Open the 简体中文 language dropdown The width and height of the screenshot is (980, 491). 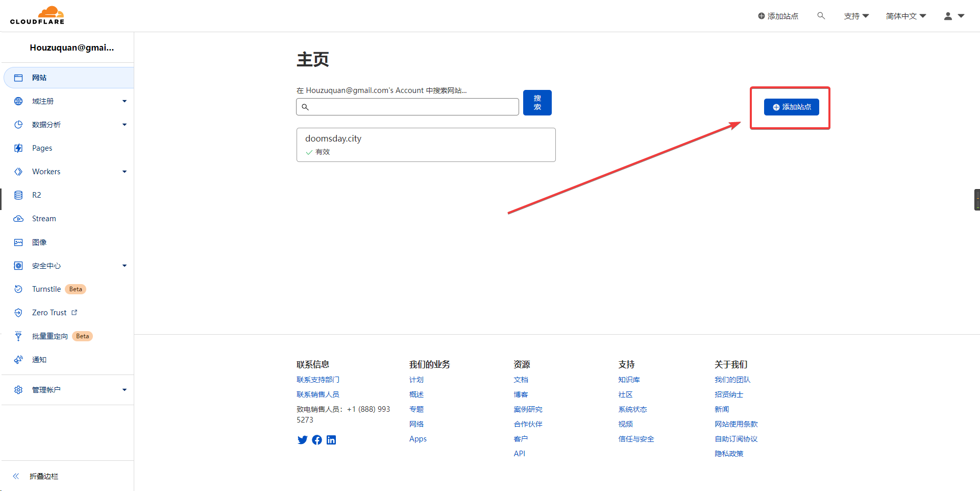(905, 16)
